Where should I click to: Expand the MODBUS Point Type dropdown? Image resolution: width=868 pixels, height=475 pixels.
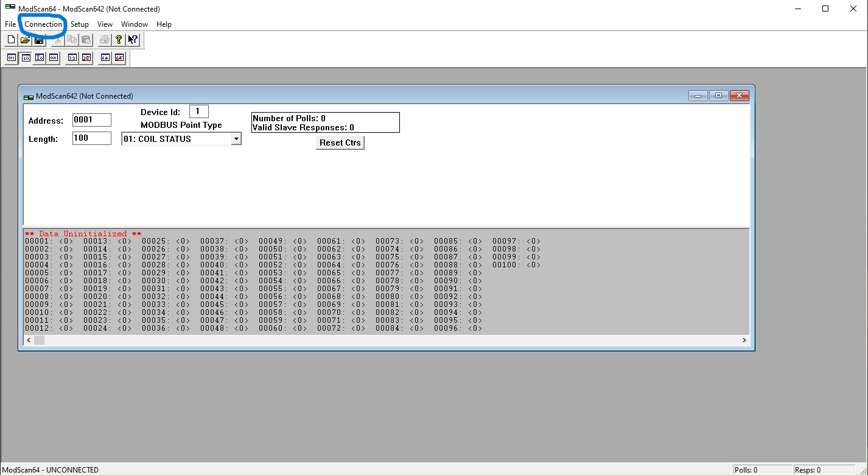coord(236,139)
